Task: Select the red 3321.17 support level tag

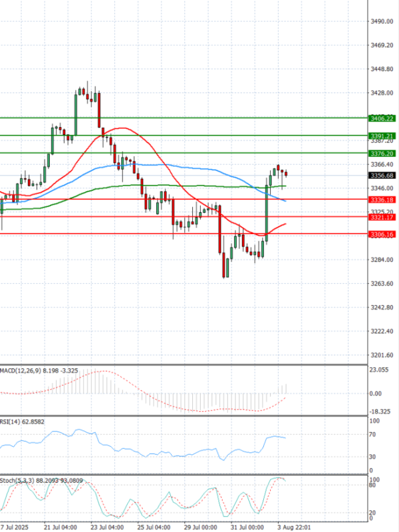Action: click(x=382, y=217)
